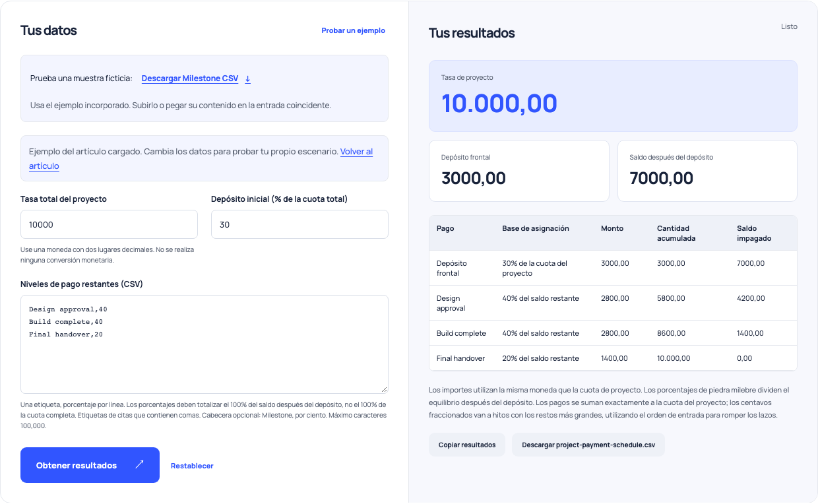Click the Prueba una muestra ficticia text
818x504 pixels.
coord(81,79)
